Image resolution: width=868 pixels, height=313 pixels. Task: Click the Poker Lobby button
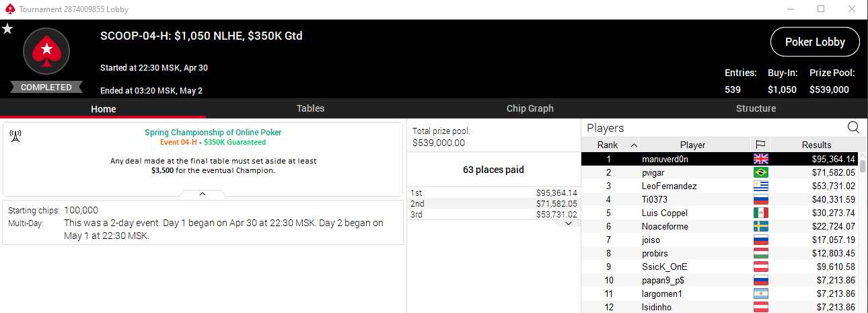(x=815, y=42)
